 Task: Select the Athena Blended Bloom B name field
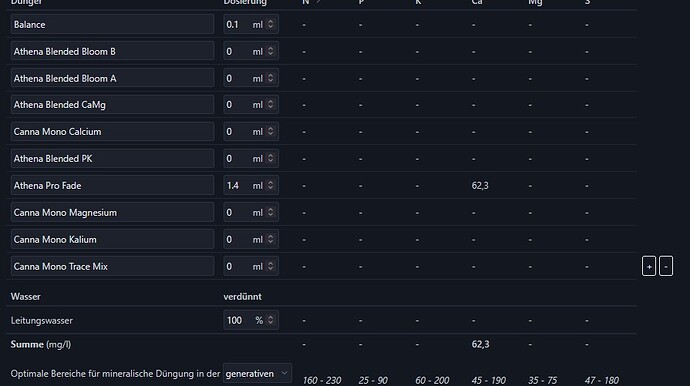tap(112, 51)
